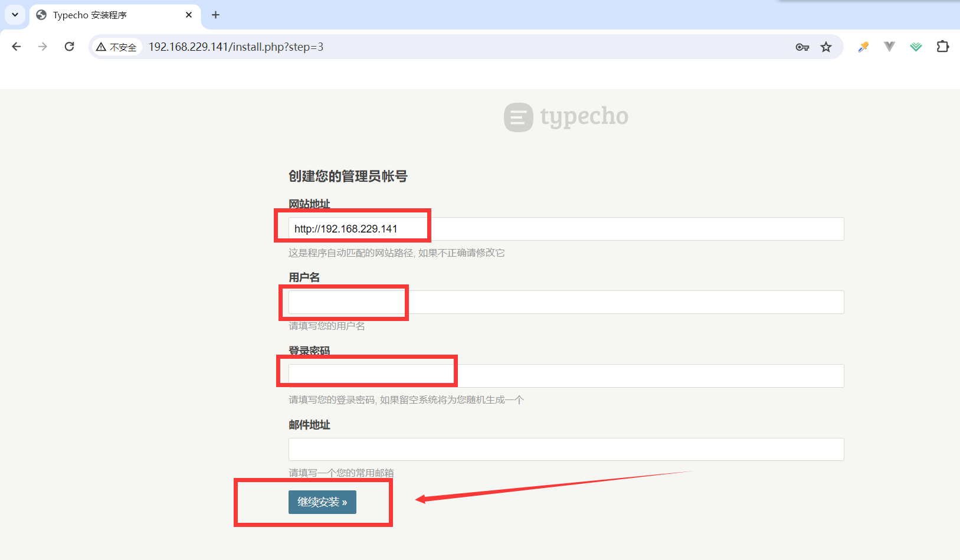
Task: Click the address bar URL
Action: pos(236,47)
